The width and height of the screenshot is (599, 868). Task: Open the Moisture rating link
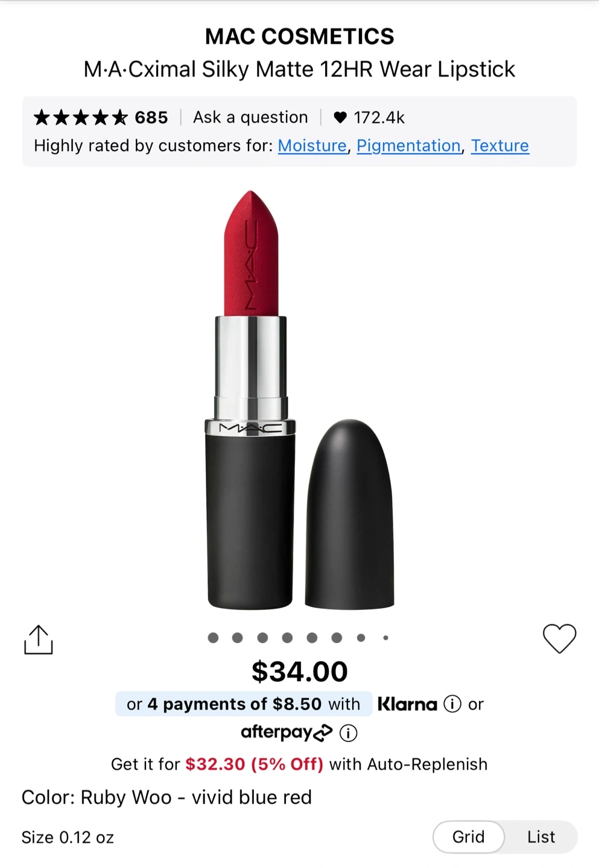coord(312,146)
